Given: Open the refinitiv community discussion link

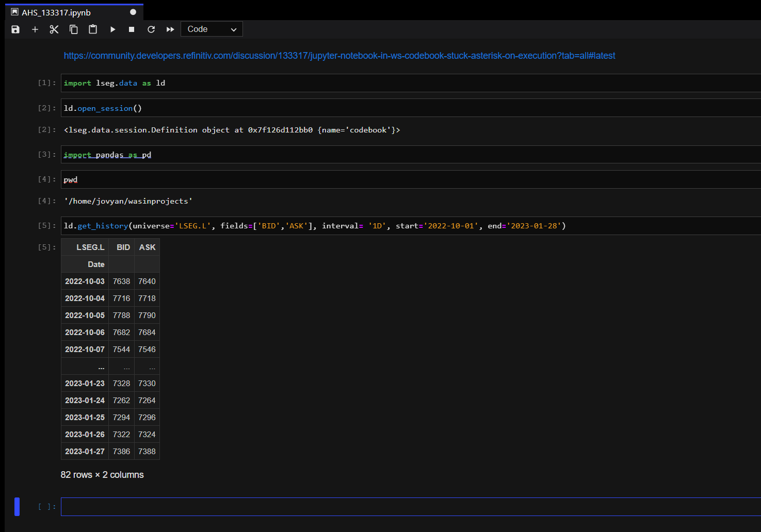Looking at the screenshot, I should point(339,55).
